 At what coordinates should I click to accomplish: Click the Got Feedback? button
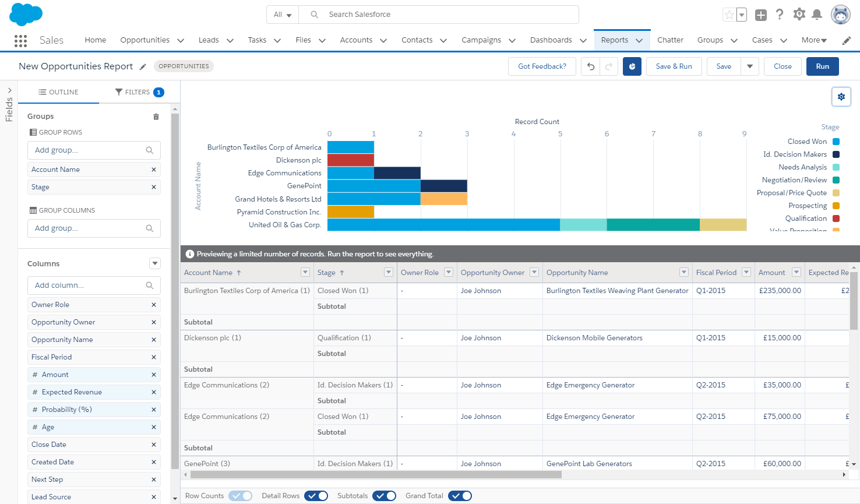(x=542, y=66)
